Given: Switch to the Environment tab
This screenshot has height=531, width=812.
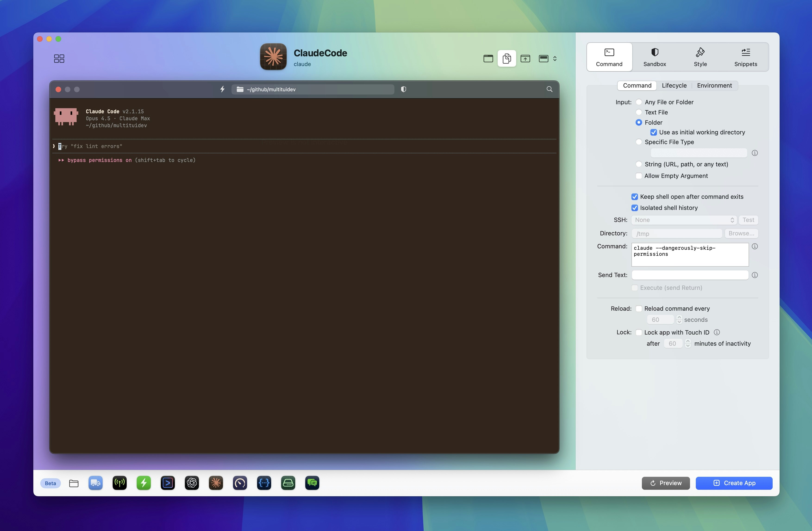Looking at the screenshot, I should click(x=714, y=85).
